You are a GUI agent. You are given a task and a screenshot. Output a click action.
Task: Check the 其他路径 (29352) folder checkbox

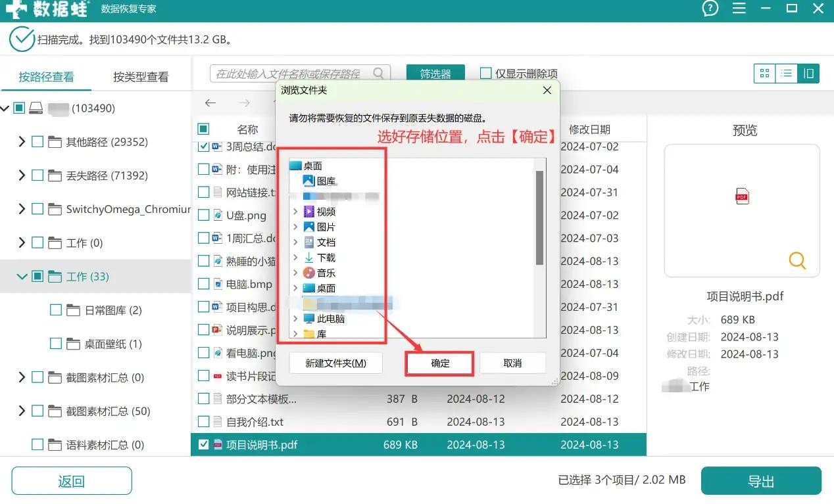(x=38, y=142)
